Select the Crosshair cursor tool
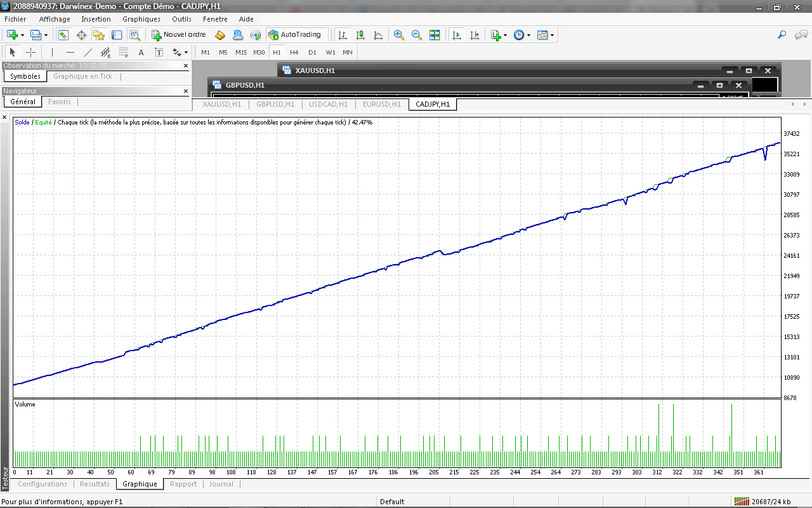 [30, 52]
